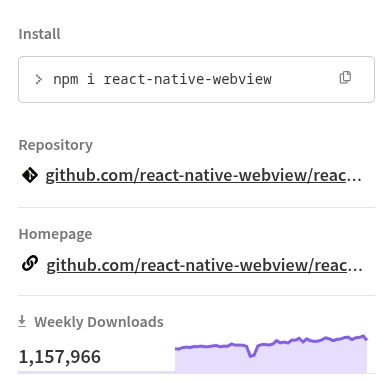
Task: Click the left start of the sparkline
Action: click(x=177, y=349)
